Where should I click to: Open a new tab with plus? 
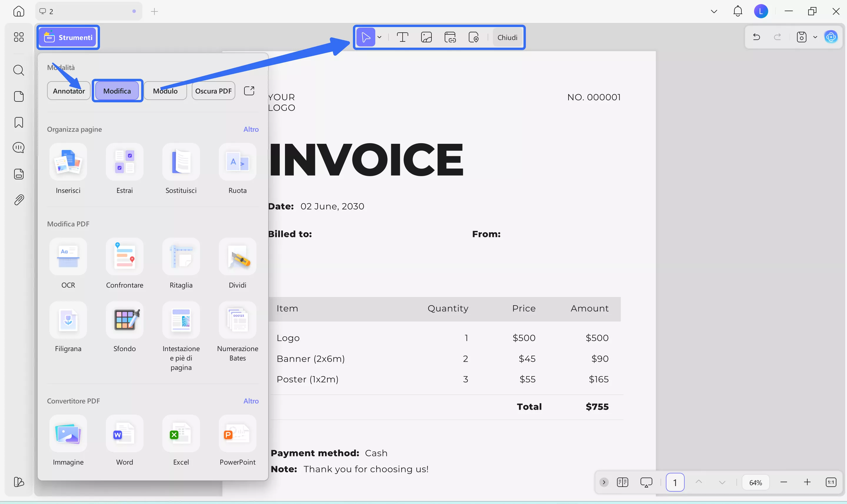coord(154,11)
